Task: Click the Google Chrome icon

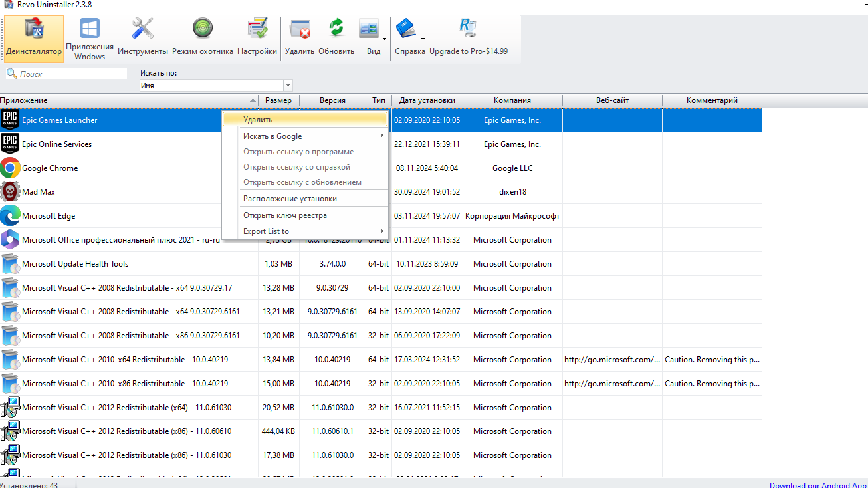Action: click(x=10, y=168)
